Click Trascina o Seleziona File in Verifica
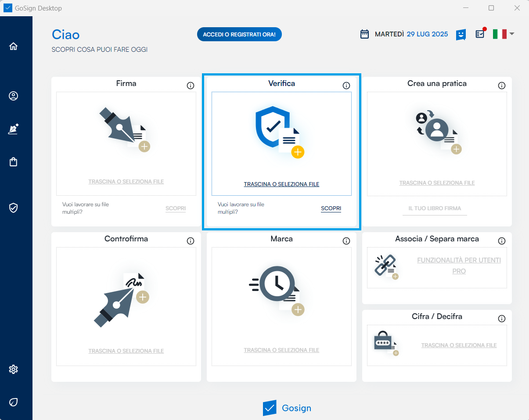Screen dimensions: 529x420 coord(281,184)
